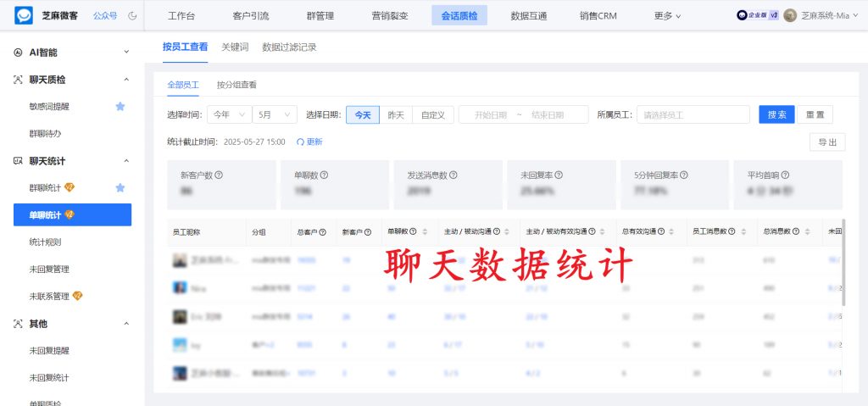Open the 5月 month dropdown

(275, 114)
